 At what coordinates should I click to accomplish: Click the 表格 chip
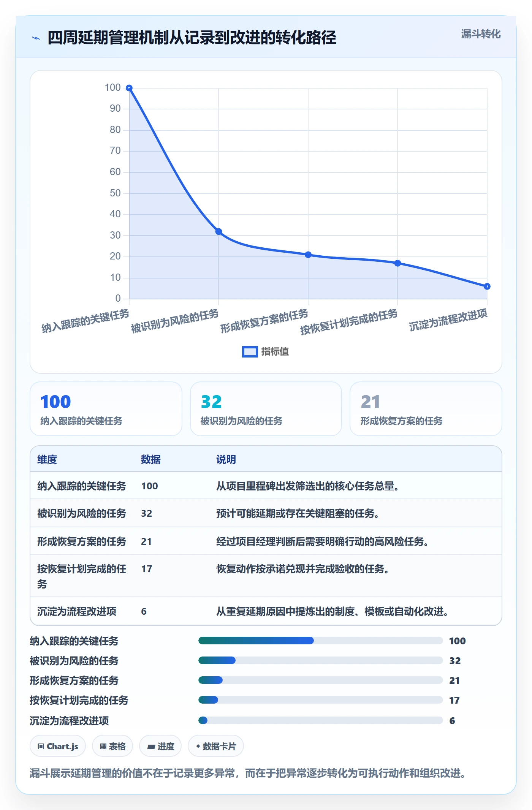pos(112,746)
